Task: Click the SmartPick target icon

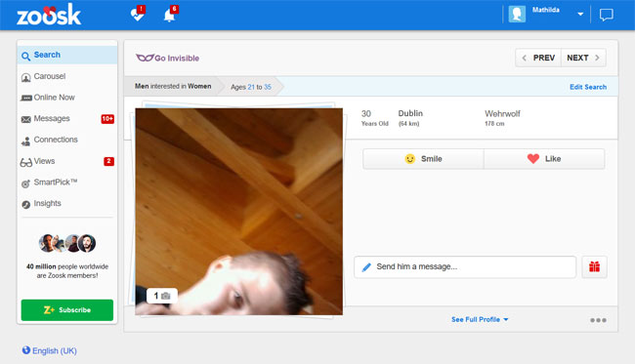Action: [x=25, y=183]
